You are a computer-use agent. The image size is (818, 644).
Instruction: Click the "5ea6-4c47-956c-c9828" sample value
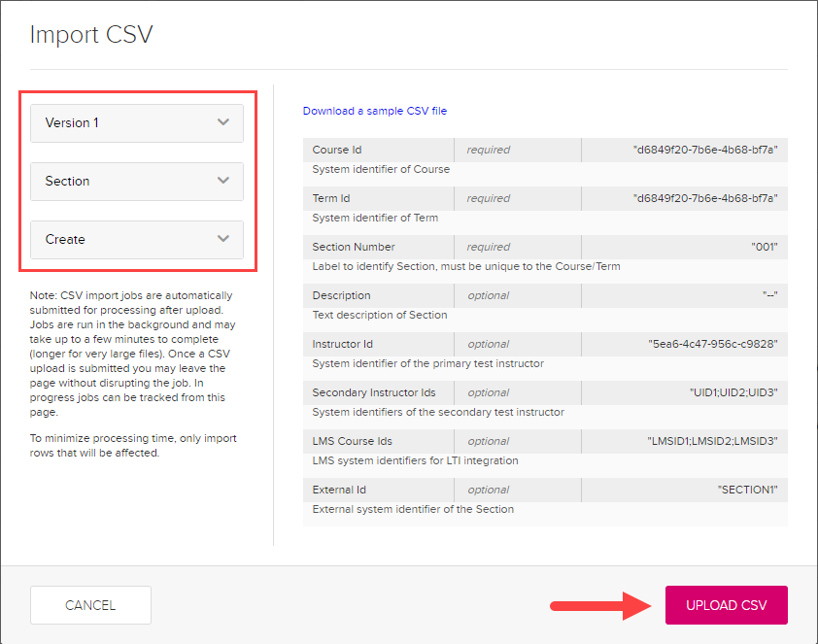coord(713,344)
